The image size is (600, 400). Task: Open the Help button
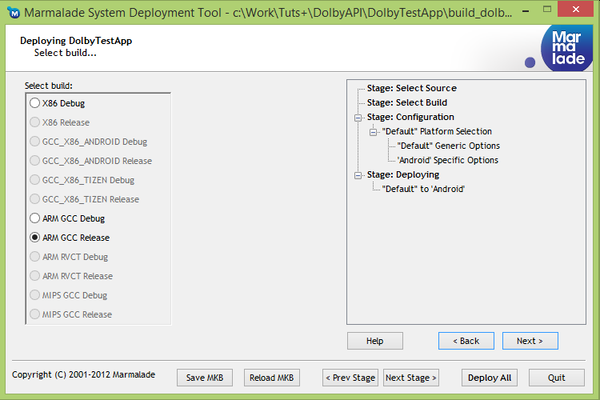(x=375, y=341)
